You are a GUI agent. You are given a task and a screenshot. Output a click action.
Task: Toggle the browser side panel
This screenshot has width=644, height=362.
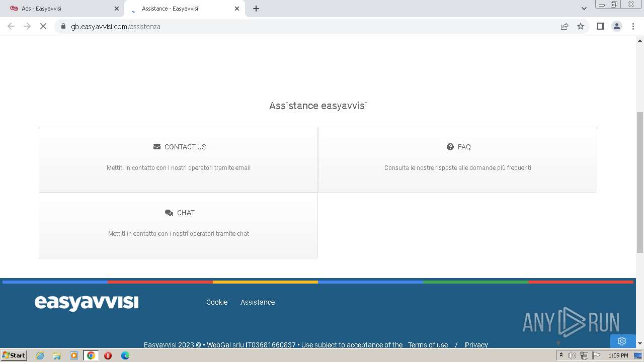coord(600,26)
